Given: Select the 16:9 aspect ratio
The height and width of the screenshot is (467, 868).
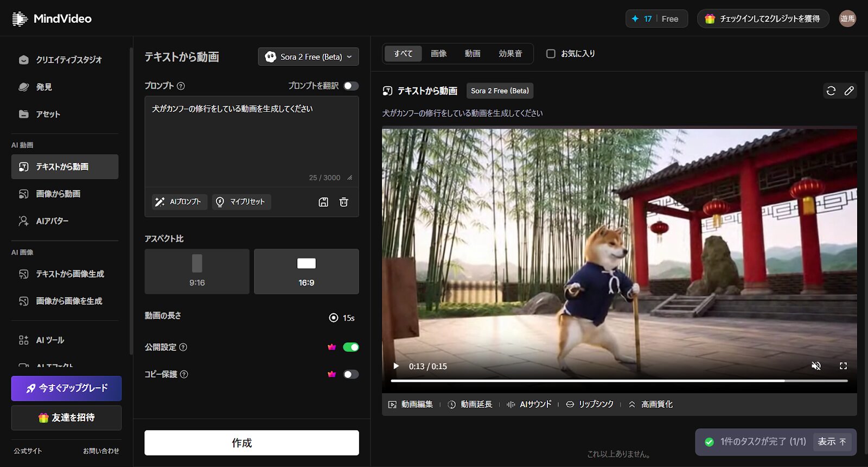Looking at the screenshot, I should pyautogui.click(x=307, y=272).
